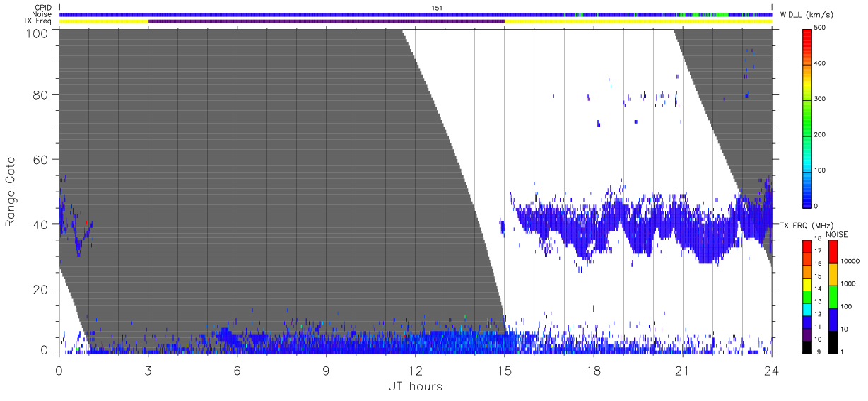Click the UT hours axis title
Viewport: 868px width, 401px height.
[415, 386]
